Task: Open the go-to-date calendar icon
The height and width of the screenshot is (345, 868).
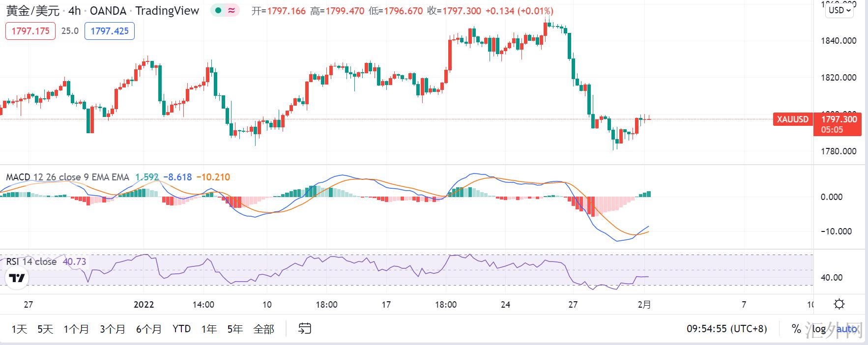Action: [305, 329]
